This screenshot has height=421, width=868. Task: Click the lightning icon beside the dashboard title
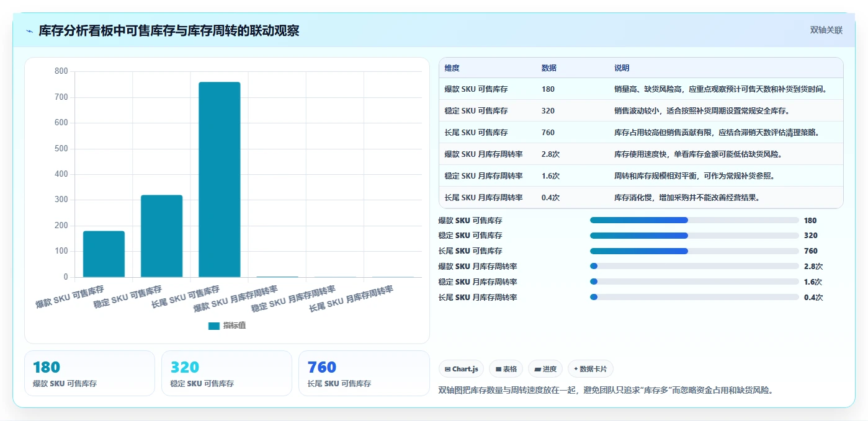[x=29, y=31]
